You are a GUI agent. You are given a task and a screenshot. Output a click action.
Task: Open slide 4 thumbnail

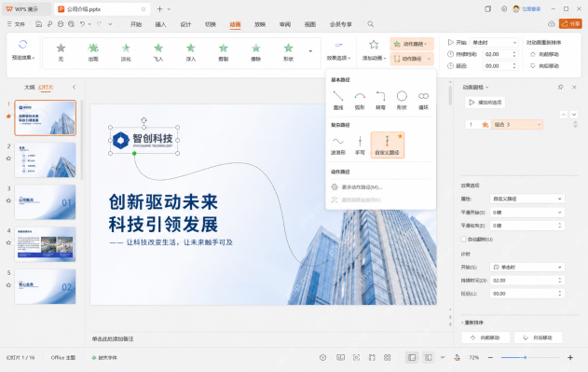tap(45, 244)
